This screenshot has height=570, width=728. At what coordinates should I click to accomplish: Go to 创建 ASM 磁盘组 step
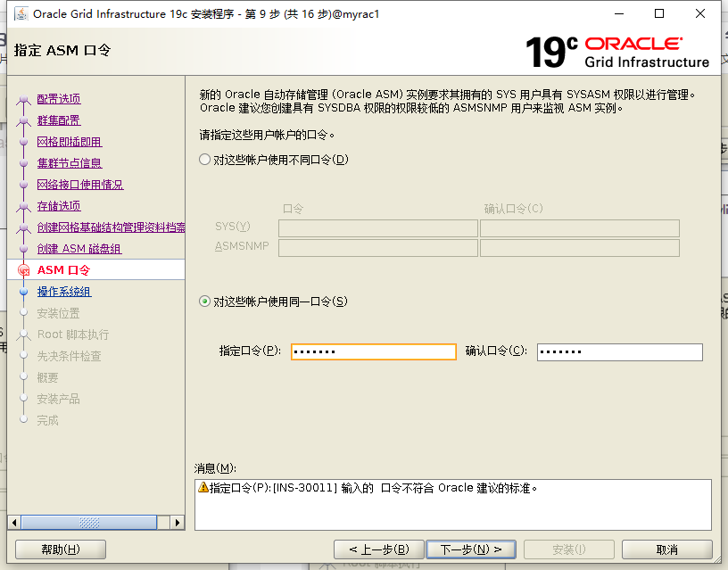79,249
